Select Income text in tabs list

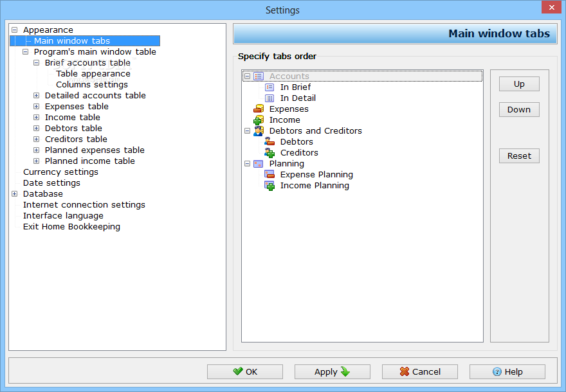coord(284,120)
